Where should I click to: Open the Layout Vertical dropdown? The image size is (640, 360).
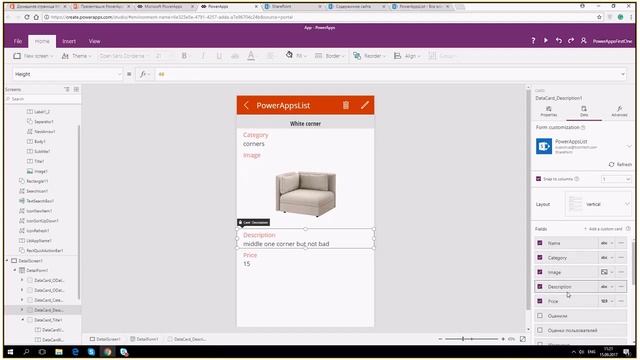598,204
